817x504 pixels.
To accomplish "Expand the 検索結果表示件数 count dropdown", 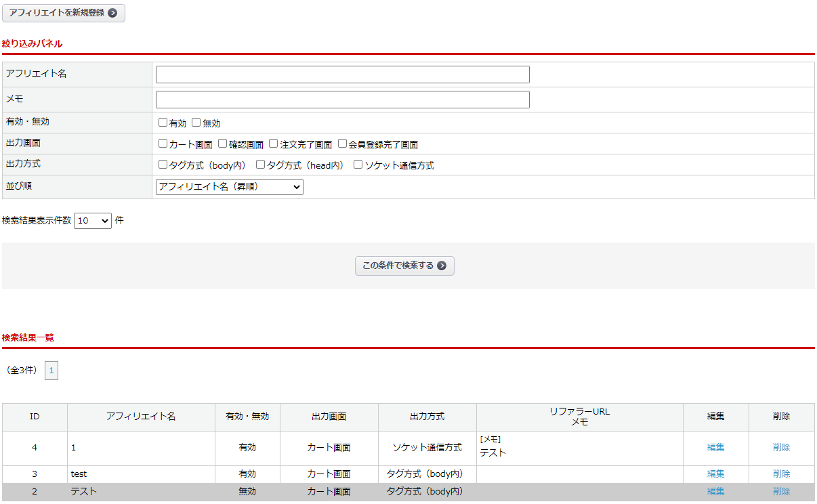I will pos(92,220).
